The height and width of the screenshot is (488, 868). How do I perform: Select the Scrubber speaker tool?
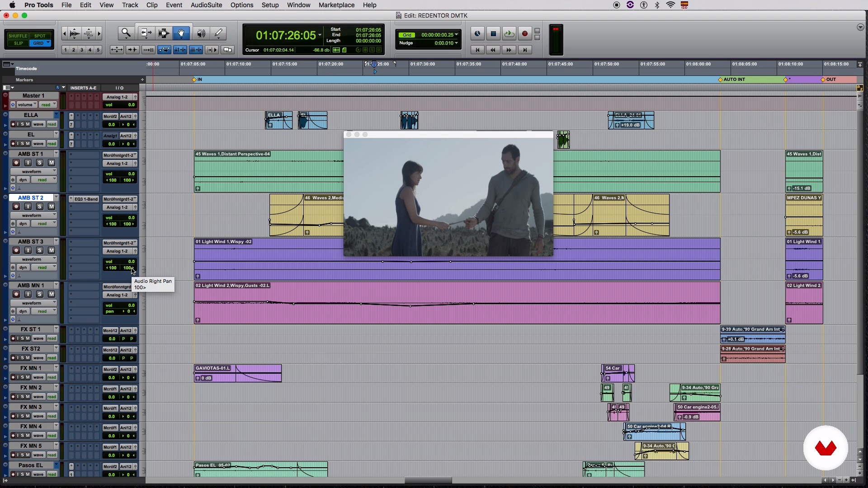point(201,33)
